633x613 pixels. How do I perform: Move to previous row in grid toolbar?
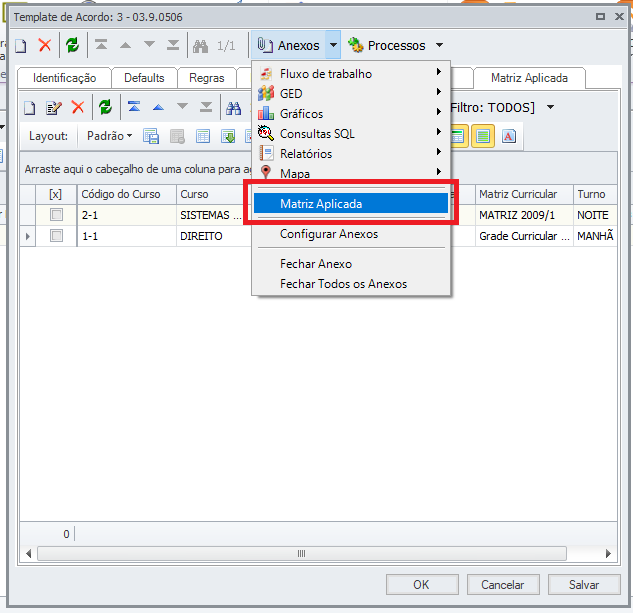click(158, 107)
